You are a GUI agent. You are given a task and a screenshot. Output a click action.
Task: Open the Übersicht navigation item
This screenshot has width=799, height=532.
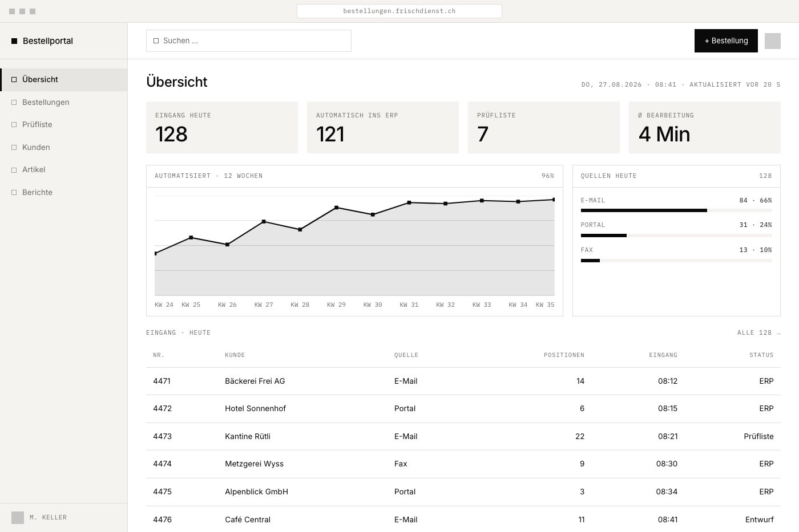click(x=64, y=80)
